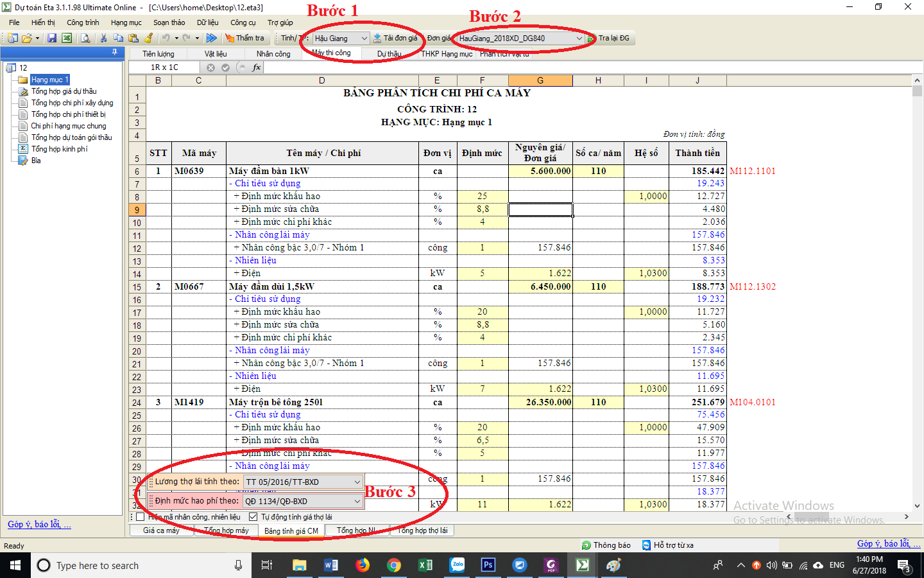
Task: Toggle the sidebar pin auto-hide icon
Action: pyautogui.click(x=115, y=52)
